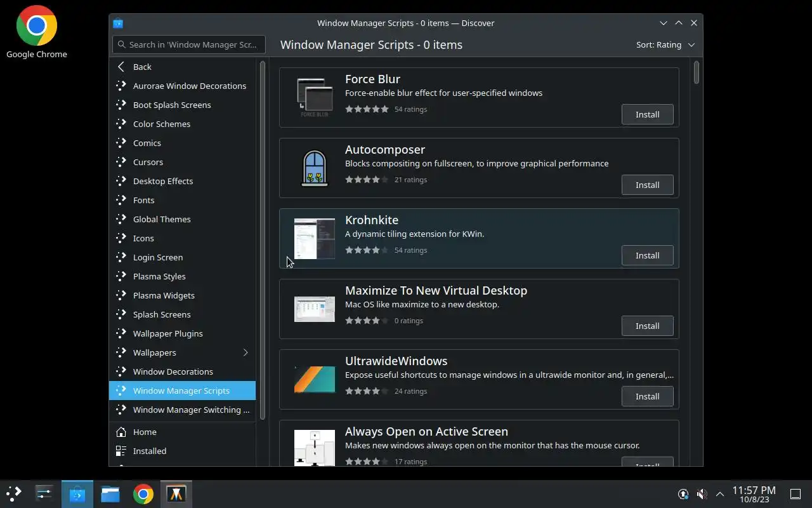Install Autocomposer
812x508 pixels.
point(647,185)
